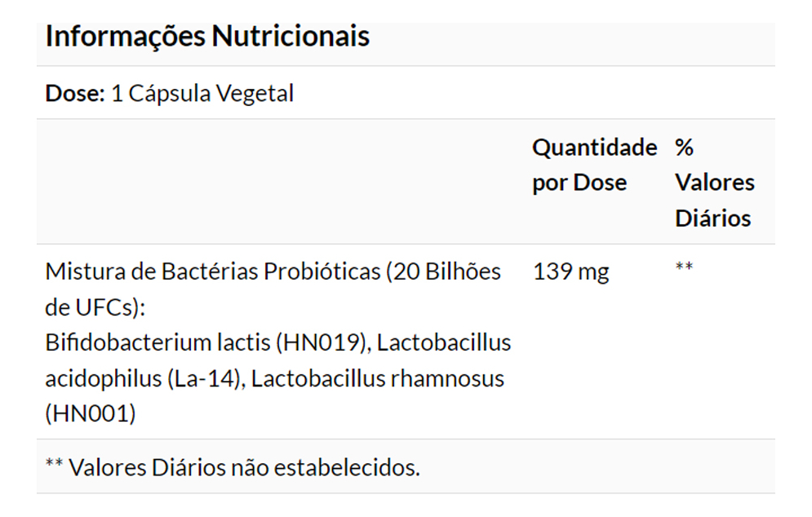812x517 pixels.
Task: Click the "%" symbol in the header
Action: (x=684, y=148)
